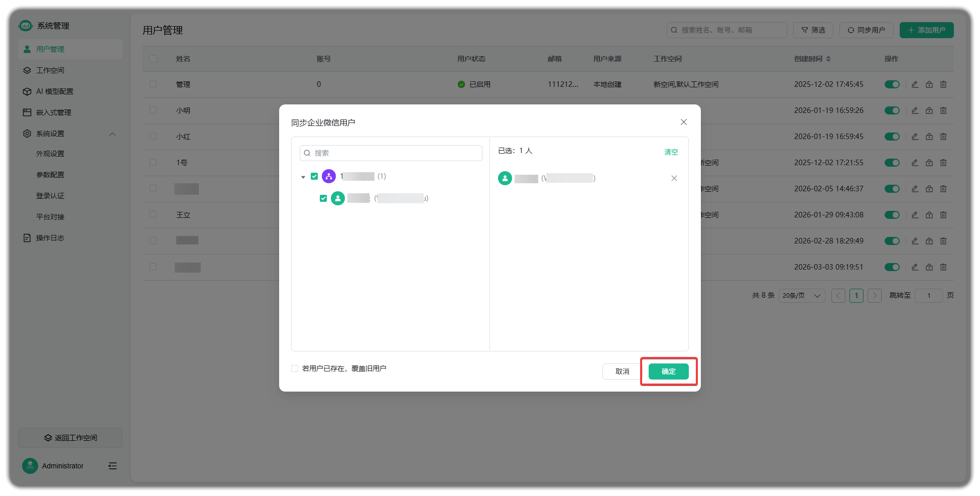Uncheck the department checkbox in tree
The image size is (980, 496).
coord(314,176)
